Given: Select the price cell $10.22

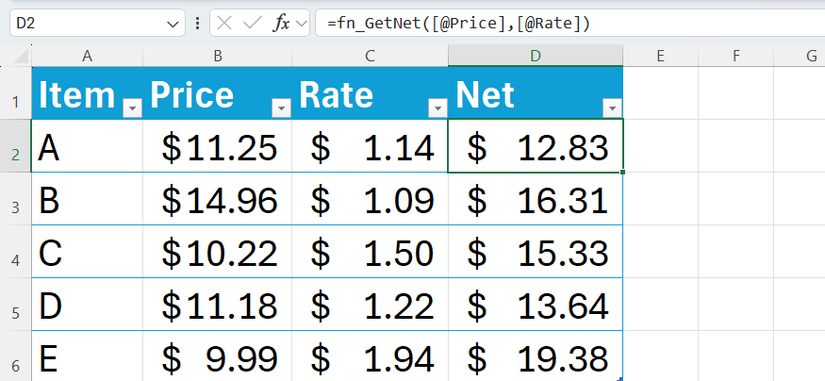Looking at the screenshot, I should pos(217,252).
